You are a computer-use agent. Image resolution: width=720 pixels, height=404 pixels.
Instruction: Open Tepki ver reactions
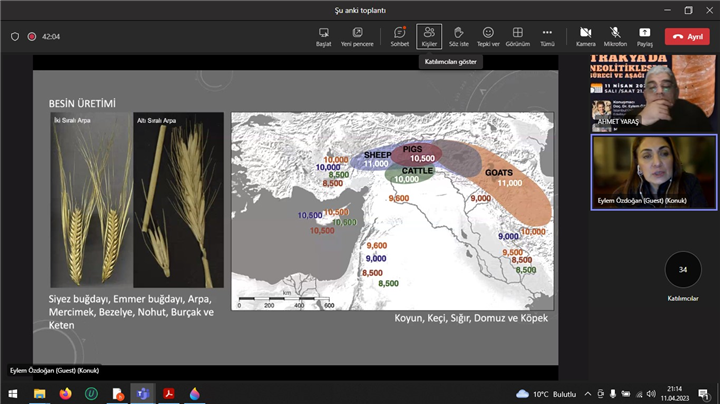[488, 37]
